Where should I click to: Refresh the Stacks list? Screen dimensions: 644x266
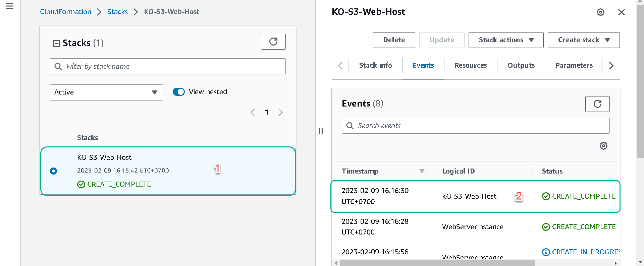273,42
